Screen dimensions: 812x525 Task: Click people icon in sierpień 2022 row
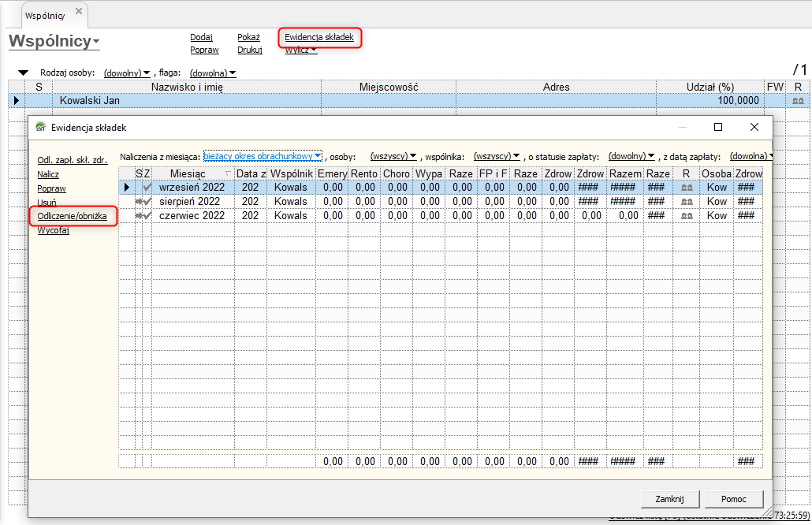point(687,201)
